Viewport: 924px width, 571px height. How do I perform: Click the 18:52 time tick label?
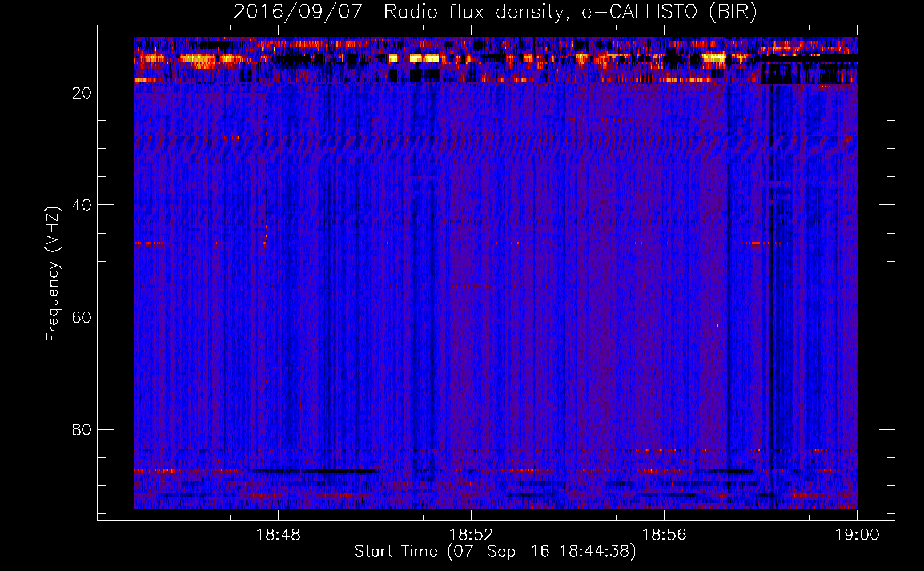pos(471,535)
